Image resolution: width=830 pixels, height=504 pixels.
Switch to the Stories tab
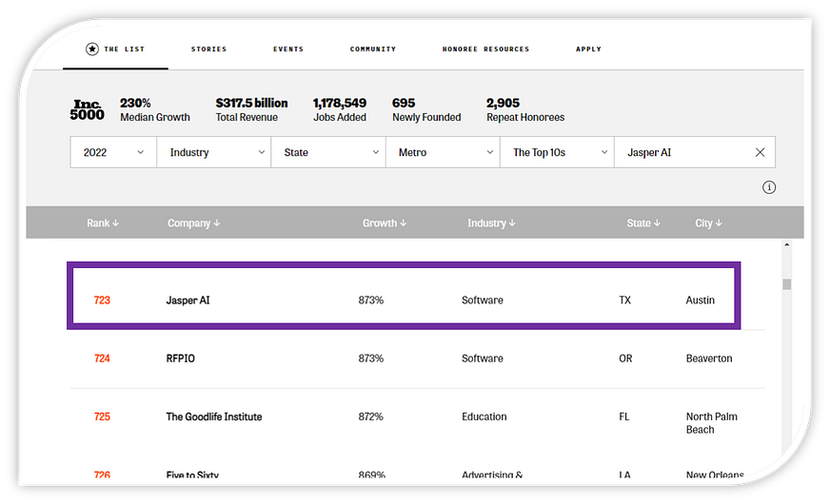coord(208,49)
